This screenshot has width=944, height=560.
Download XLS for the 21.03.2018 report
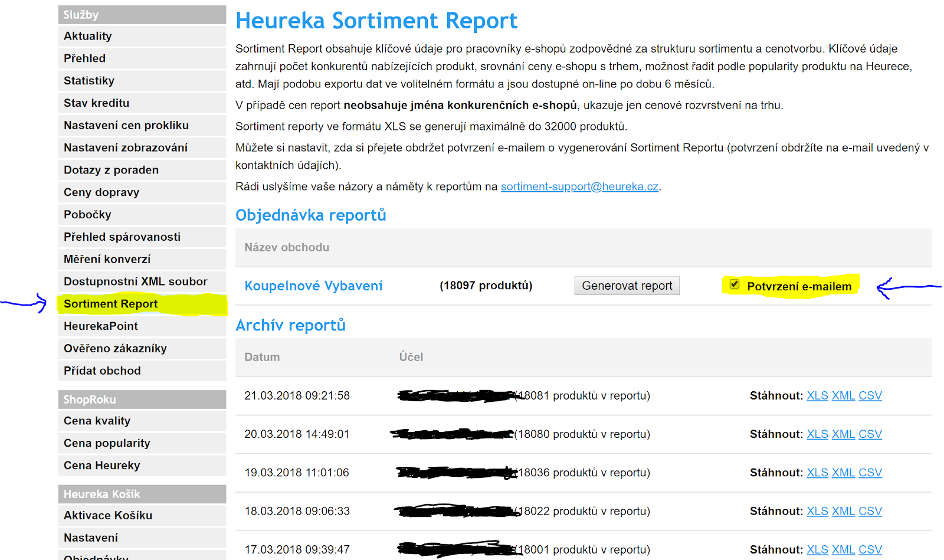coord(817,395)
